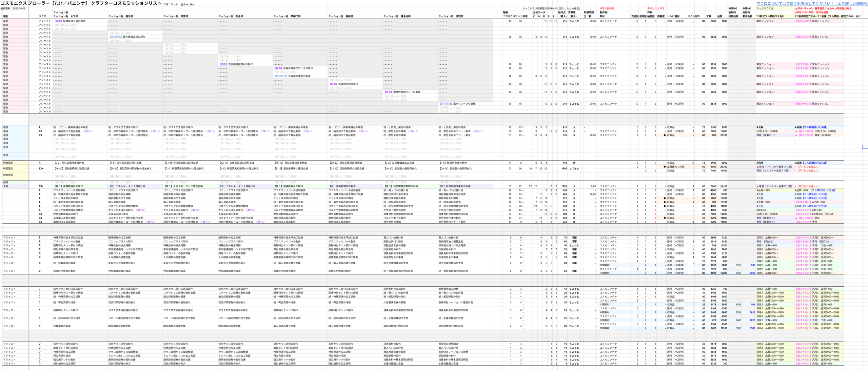Select the りっかマクロ化 header cell

coord(765,8)
